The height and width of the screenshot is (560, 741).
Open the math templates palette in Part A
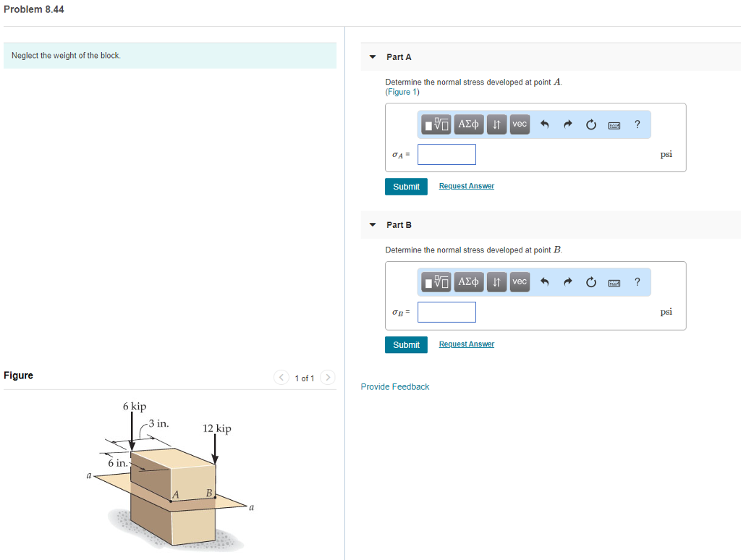click(x=435, y=124)
